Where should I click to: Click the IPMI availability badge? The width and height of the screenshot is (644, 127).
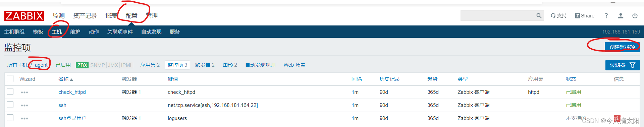[x=126, y=65]
